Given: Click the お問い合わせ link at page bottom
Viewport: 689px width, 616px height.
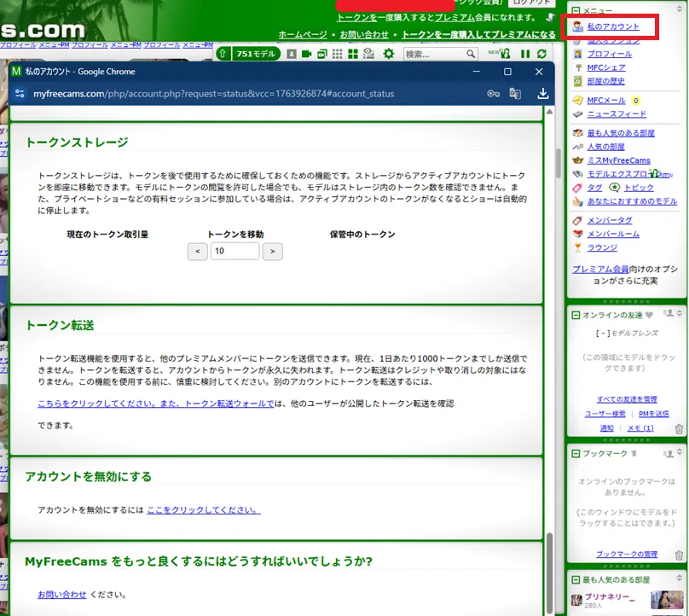Looking at the screenshot, I should (62, 594).
